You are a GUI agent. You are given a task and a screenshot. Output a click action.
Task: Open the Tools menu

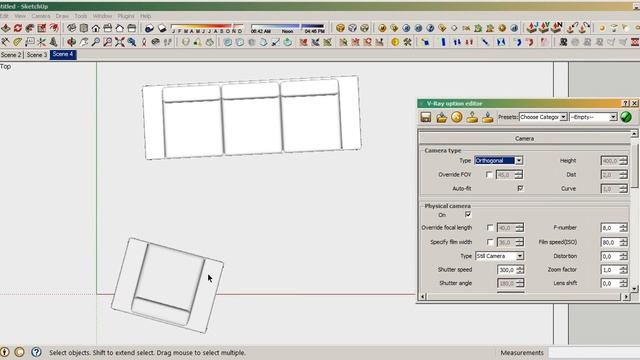tap(81, 16)
